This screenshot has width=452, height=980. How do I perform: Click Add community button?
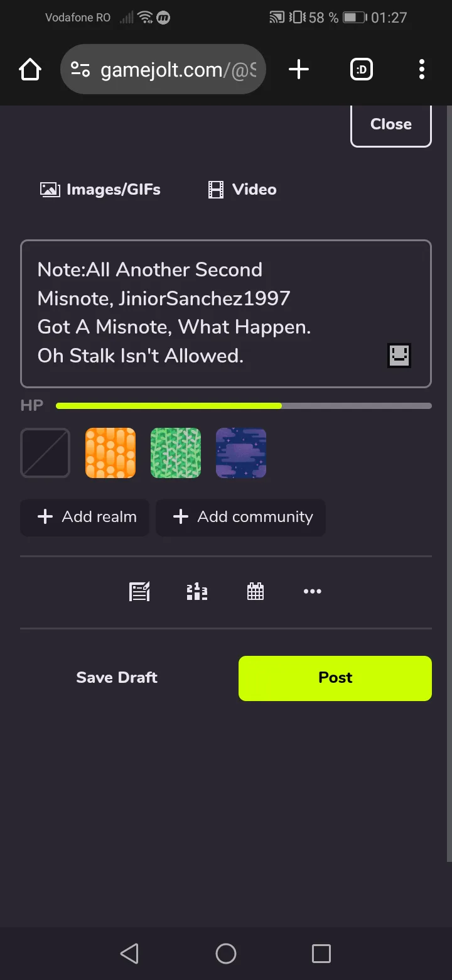(x=240, y=517)
